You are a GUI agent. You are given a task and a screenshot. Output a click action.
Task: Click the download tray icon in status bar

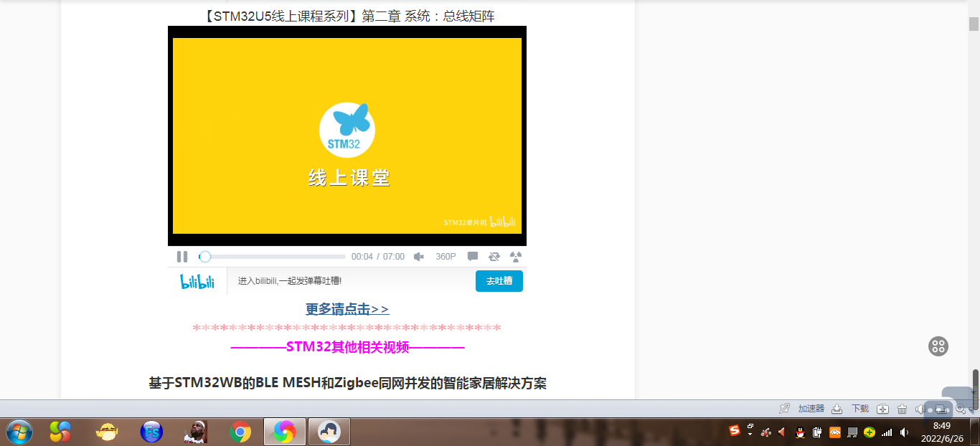(837, 409)
